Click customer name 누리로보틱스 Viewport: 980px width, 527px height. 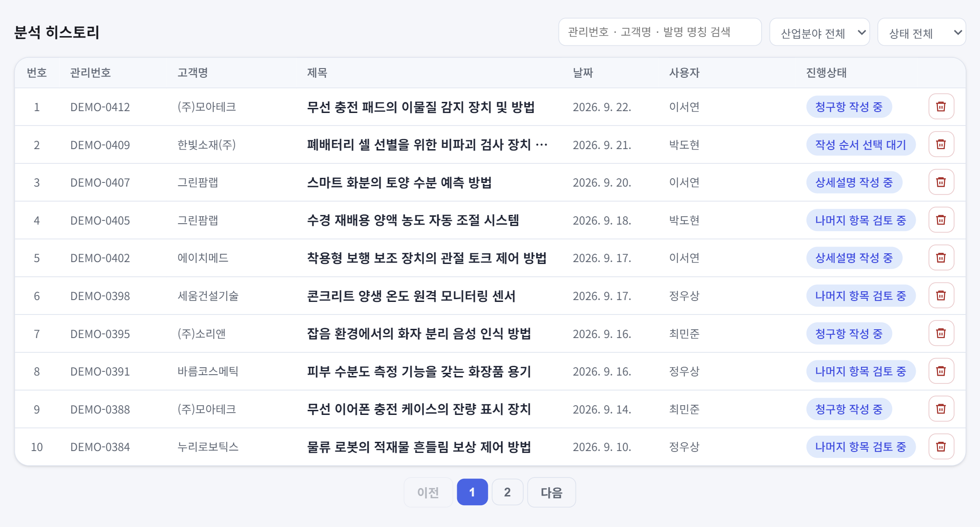[208, 447]
